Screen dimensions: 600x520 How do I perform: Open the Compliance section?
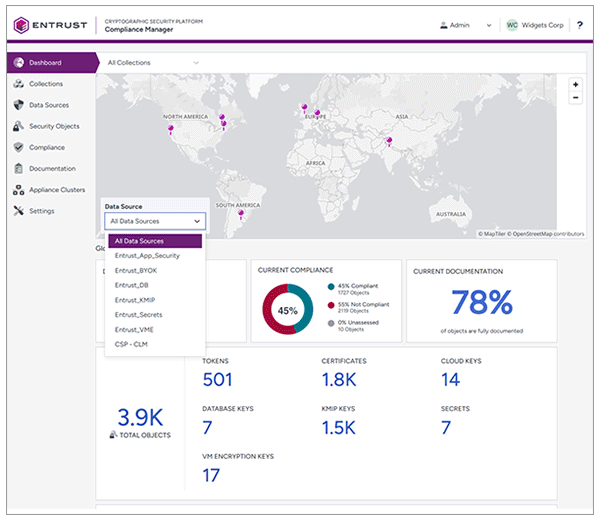point(47,147)
